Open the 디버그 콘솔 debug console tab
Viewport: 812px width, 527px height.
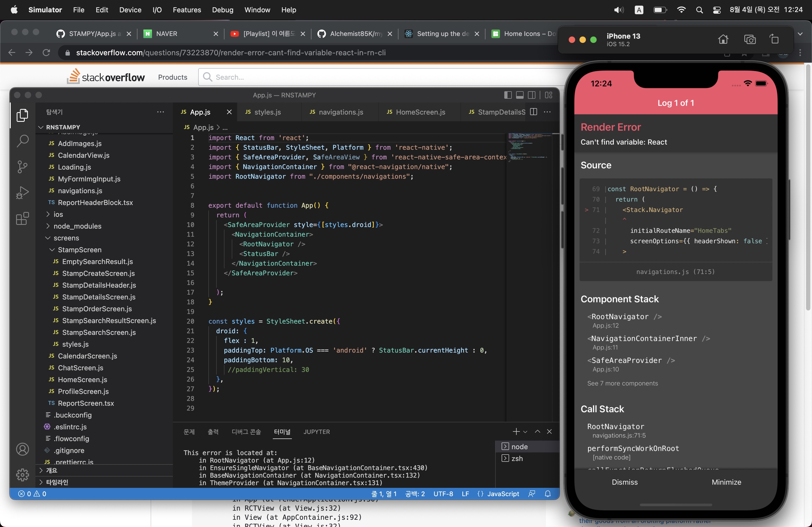tap(246, 432)
